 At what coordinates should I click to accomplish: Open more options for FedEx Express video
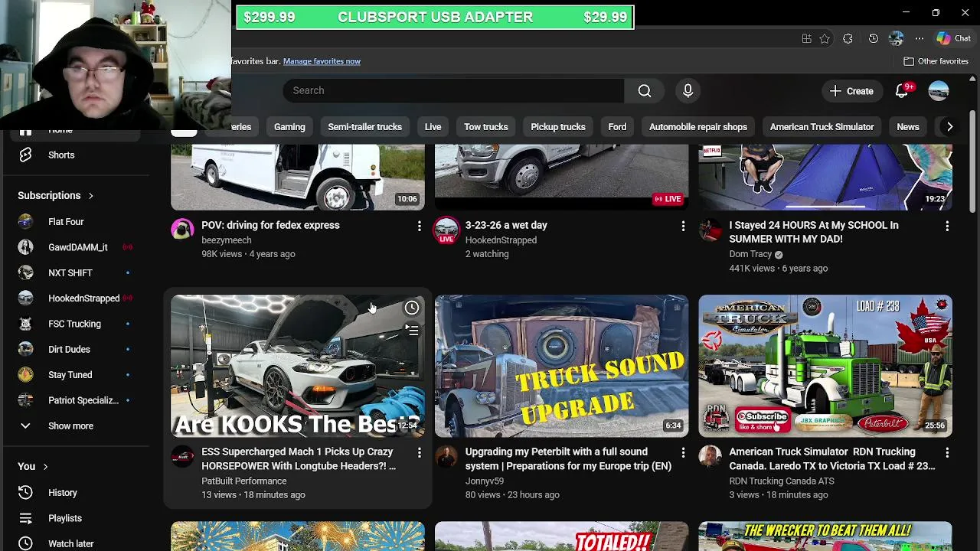(x=419, y=226)
